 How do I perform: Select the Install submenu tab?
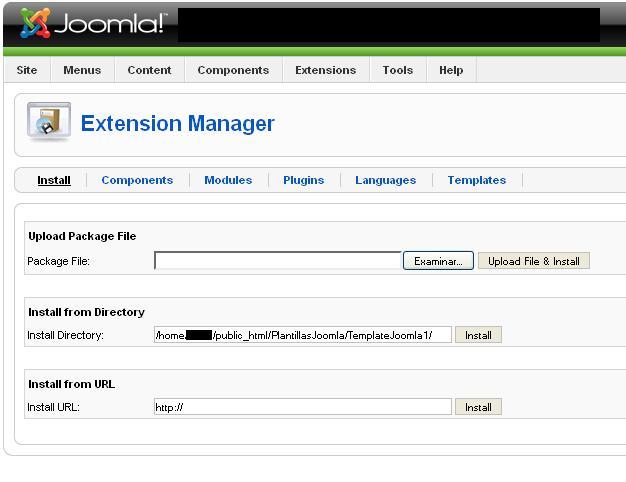[x=54, y=180]
